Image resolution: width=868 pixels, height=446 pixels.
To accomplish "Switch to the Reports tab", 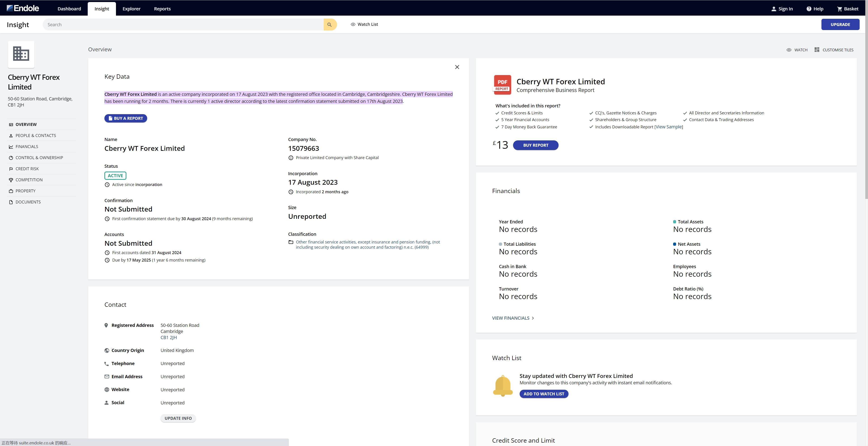I will click(x=163, y=9).
